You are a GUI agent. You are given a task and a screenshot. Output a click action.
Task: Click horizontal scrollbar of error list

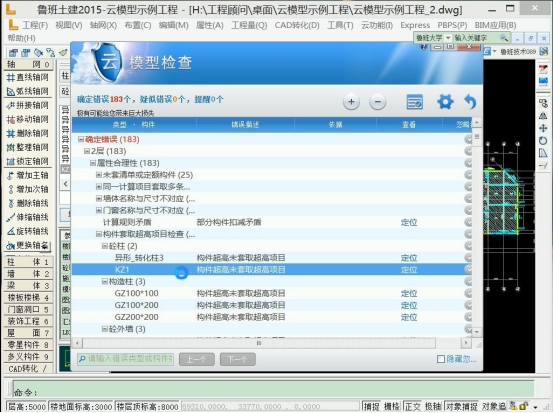coord(259,343)
